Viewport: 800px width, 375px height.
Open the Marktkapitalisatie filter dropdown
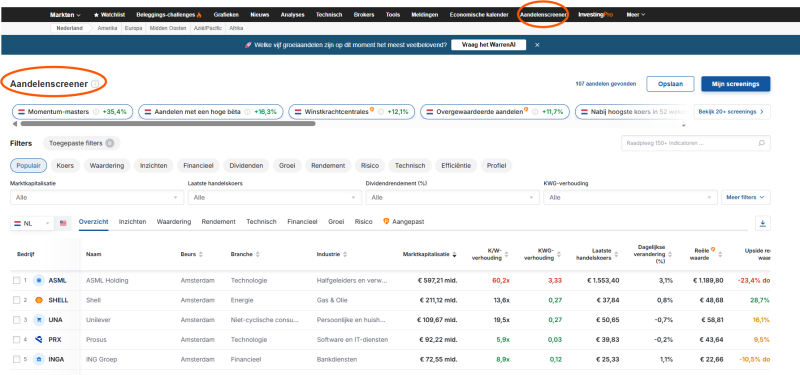click(x=96, y=197)
